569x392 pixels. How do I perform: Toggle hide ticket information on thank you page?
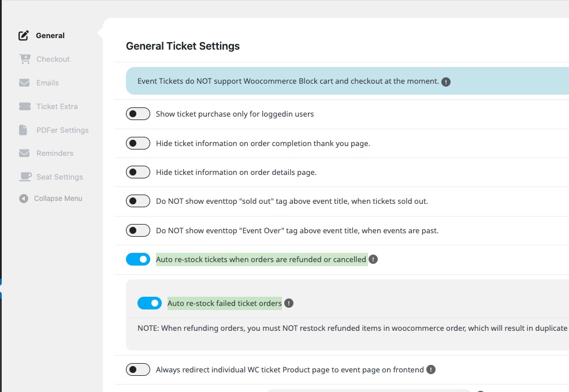pyautogui.click(x=138, y=143)
